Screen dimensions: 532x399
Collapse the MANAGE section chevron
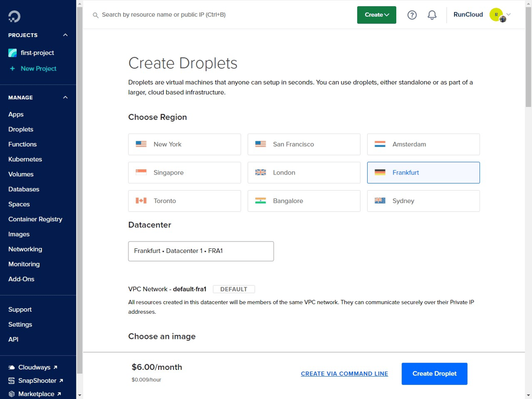tap(65, 97)
